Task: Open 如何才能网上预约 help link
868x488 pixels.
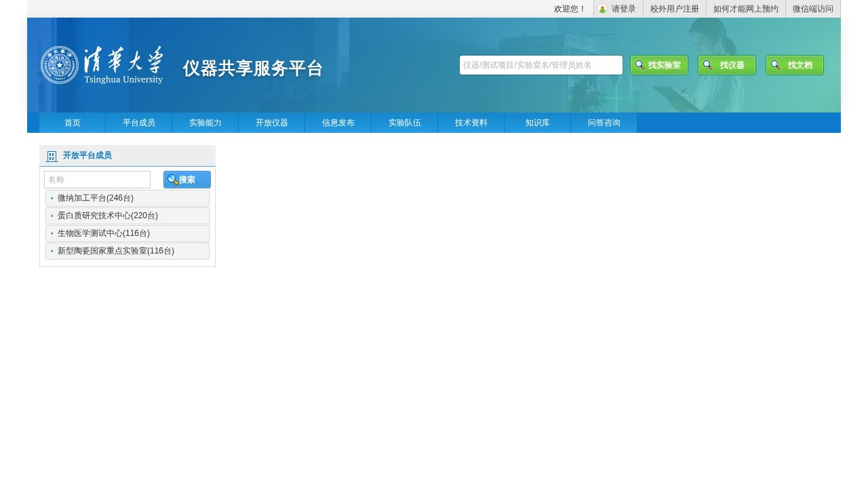Action: (745, 9)
